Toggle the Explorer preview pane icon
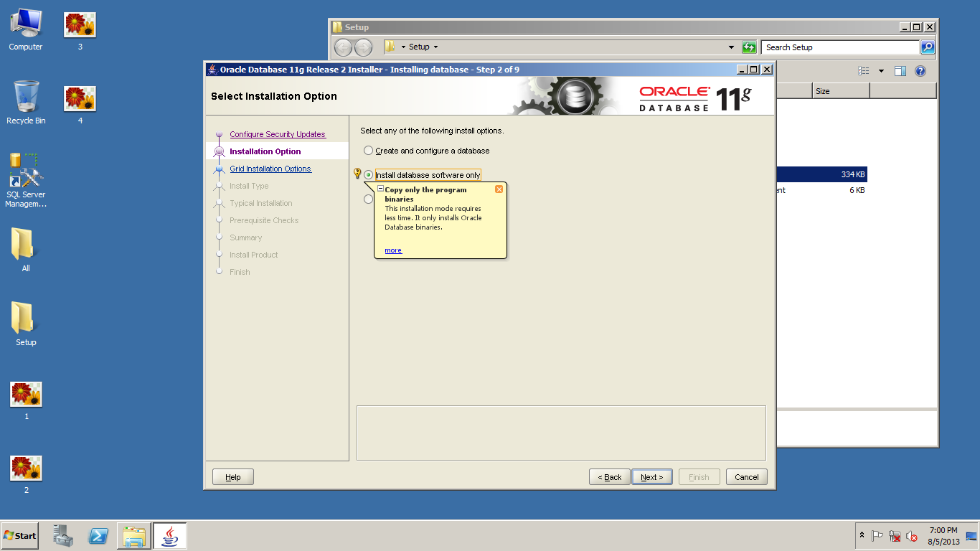 tap(900, 71)
